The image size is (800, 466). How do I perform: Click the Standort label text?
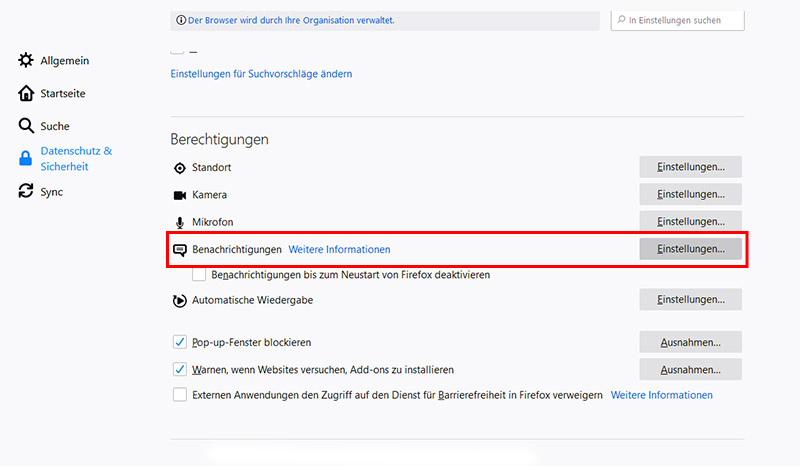pyautogui.click(x=211, y=167)
